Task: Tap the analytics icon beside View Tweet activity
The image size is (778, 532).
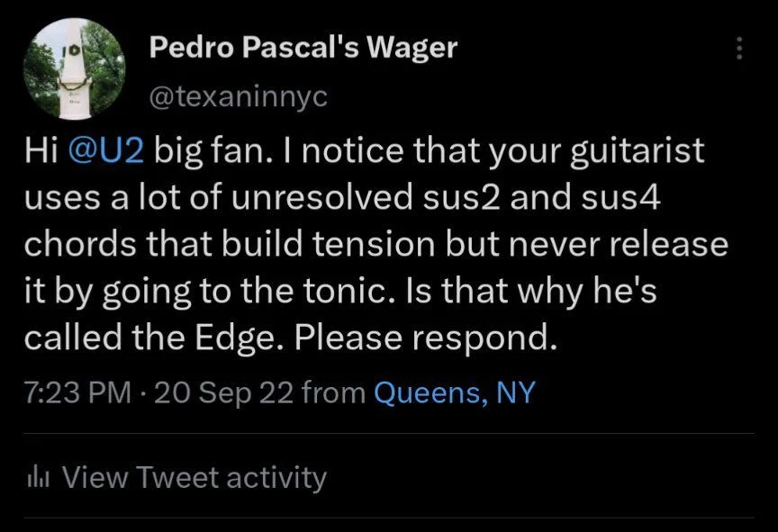Action: tap(38, 477)
